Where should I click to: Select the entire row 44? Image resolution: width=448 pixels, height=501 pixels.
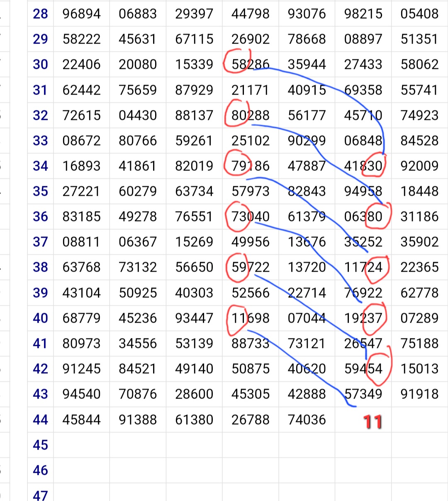[40, 420]
